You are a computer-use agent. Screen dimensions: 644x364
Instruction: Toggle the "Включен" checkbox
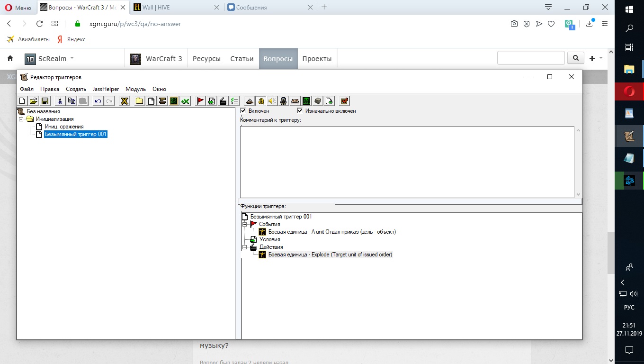point(243,110)
